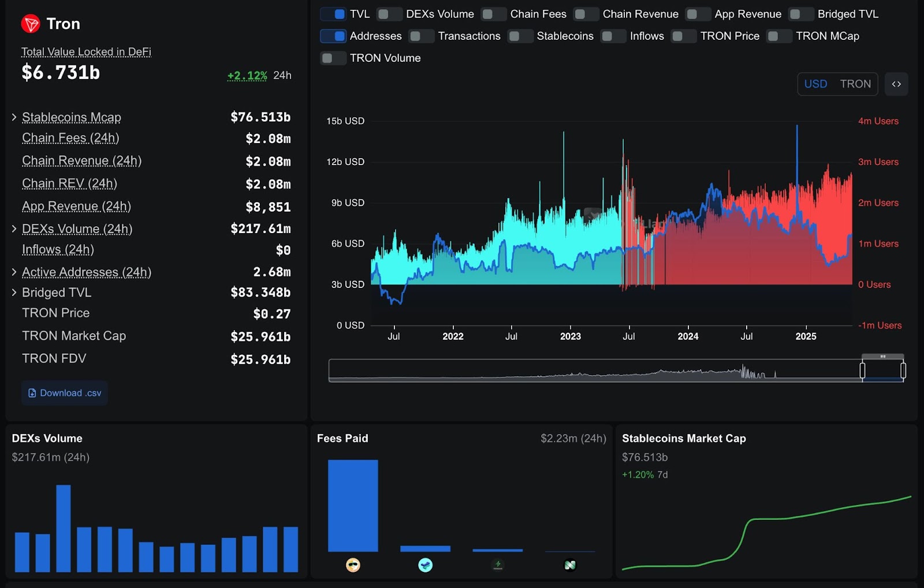Screen dimensions: 924x588
Task: Switch to the TRON denomination tab
Action: [x=855, y=84]
